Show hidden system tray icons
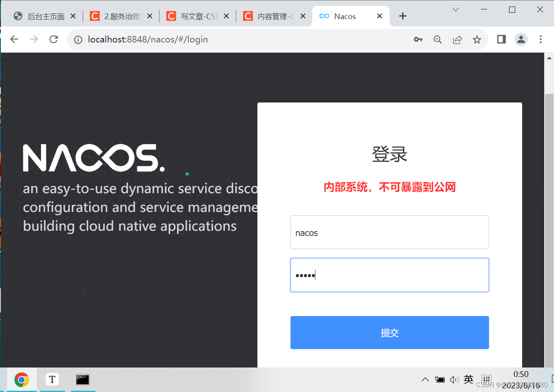 (425, 379)
